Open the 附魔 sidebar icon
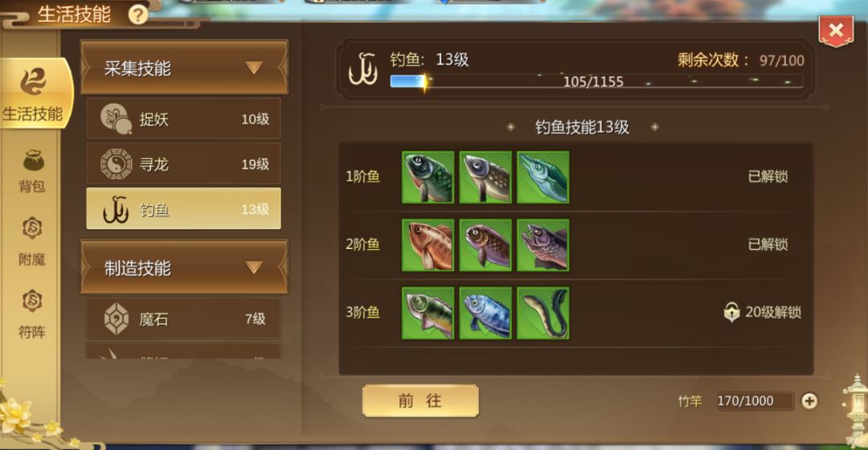This screenshot has height=450, width=868. pyautogui.click(x=32, y=241)
